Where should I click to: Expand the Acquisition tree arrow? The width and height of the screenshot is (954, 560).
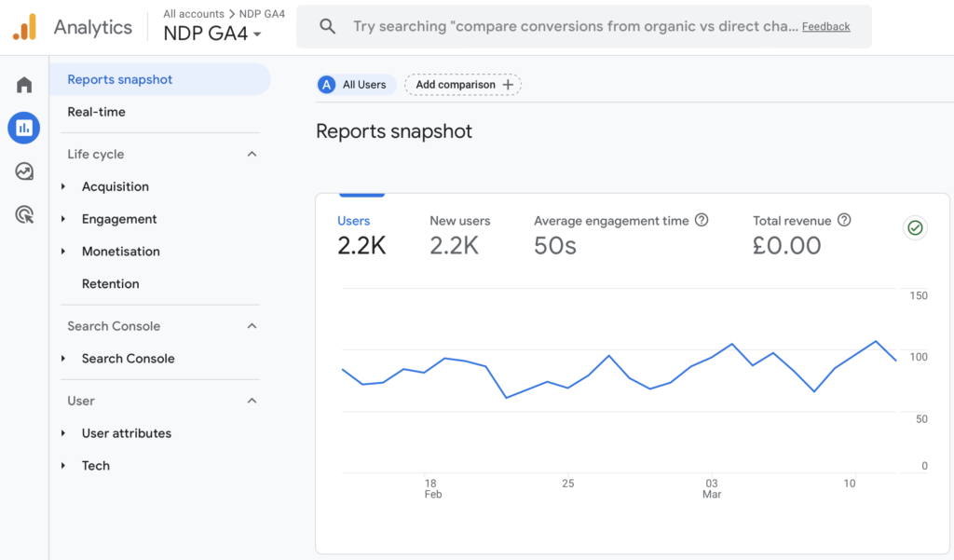[63, 186]
